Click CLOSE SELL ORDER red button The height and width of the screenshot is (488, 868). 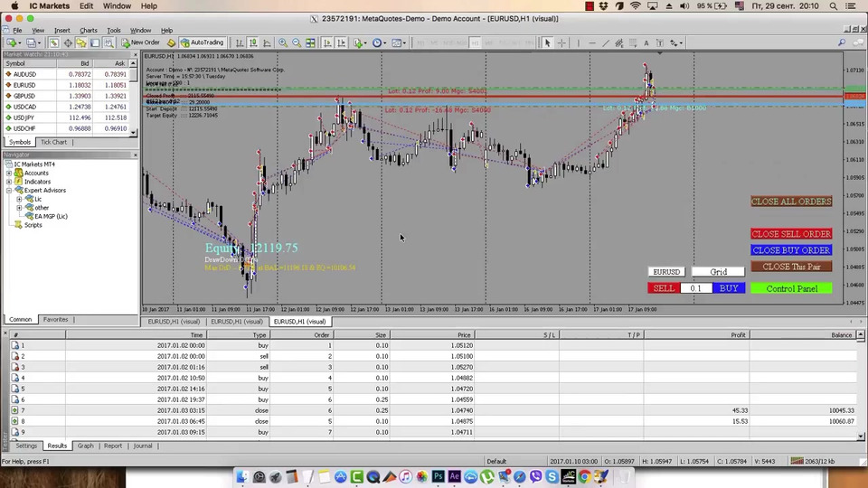point(791,234)
